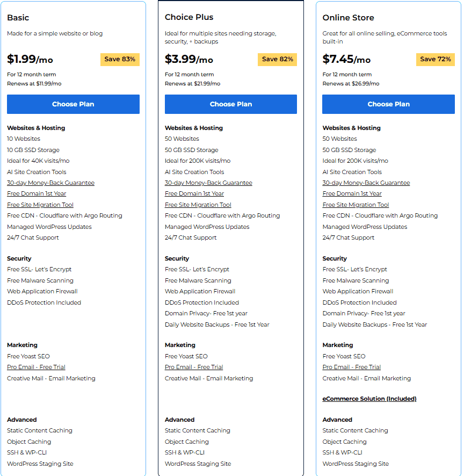This screenshot has height=476, width=464.
Task: Click 'Creative Mail - Email Marketing' in Choice Plus
Action: click(209, 378)
